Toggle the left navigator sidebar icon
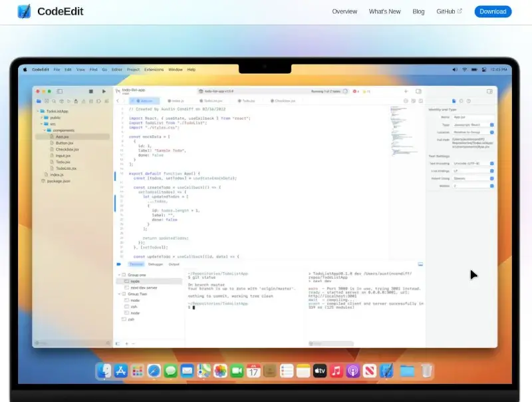 click(59, 91)
